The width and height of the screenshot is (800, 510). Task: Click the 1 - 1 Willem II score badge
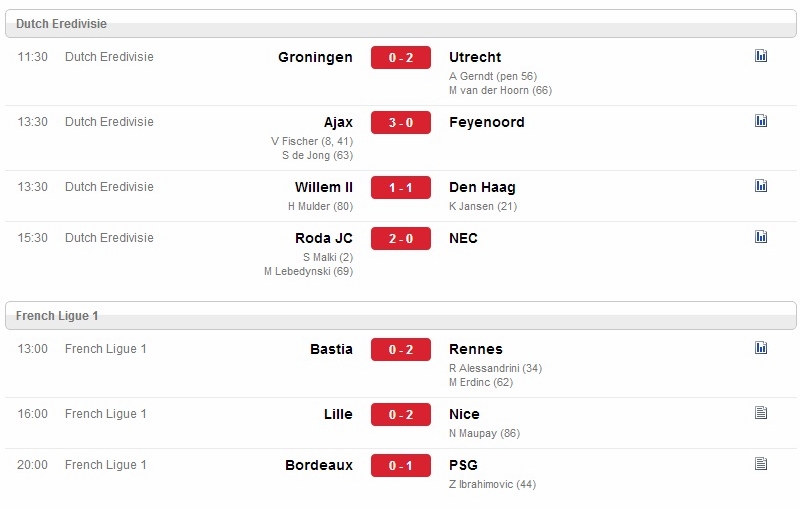click(x=401, y=188)
